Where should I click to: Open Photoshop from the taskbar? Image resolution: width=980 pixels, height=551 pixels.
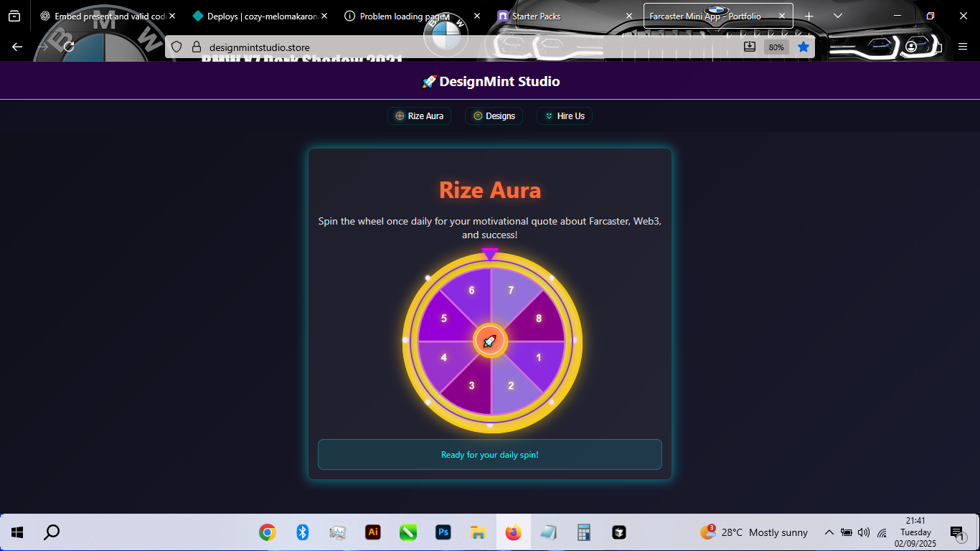pyautogui.click(x=443, y=532)
